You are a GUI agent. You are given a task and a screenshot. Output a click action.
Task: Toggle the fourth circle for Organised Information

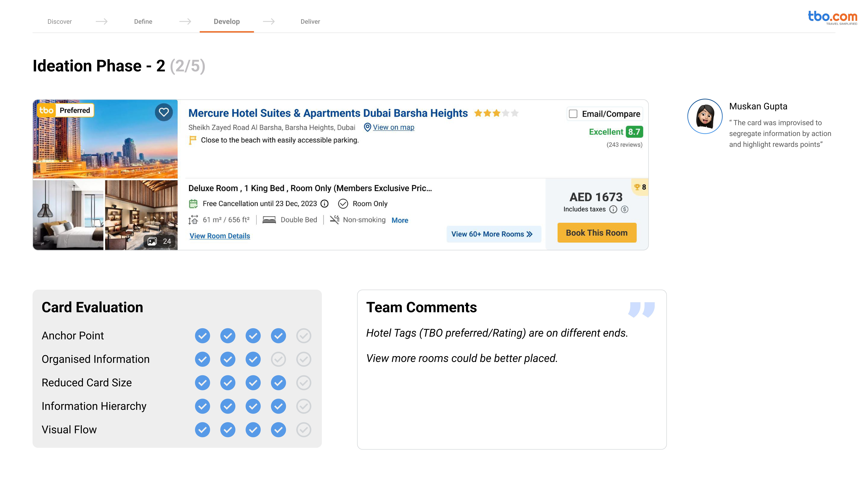tap(278, 359)
